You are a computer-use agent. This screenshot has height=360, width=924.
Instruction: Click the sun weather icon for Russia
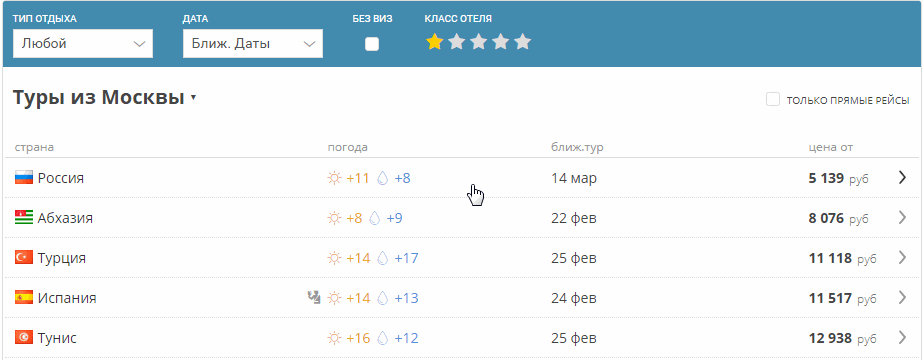tap(334, 178)
